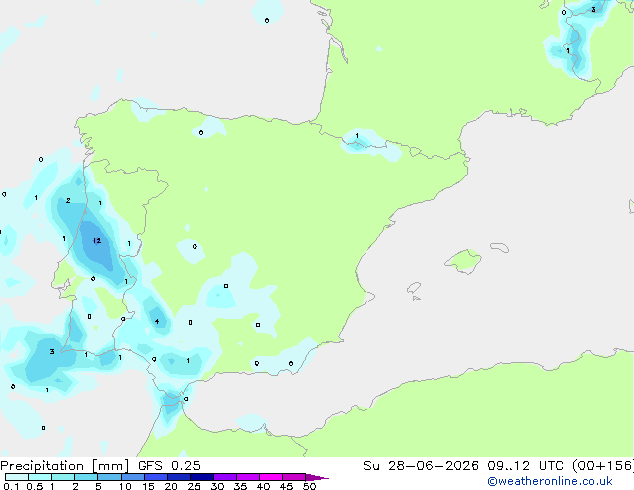
Task: Click the legend label "50"
Action: click(309, 486)
